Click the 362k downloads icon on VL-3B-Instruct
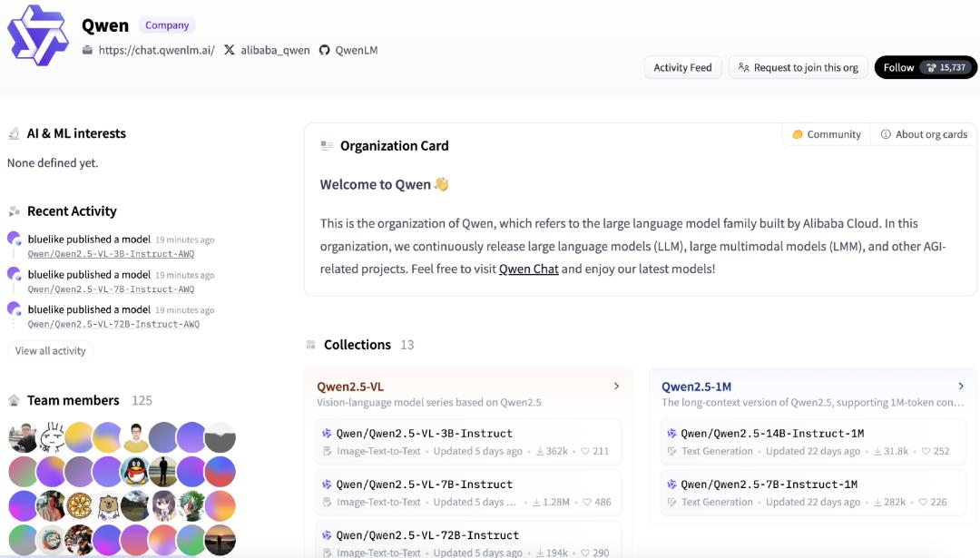The image size is (980, 558). tap(539, 451)
